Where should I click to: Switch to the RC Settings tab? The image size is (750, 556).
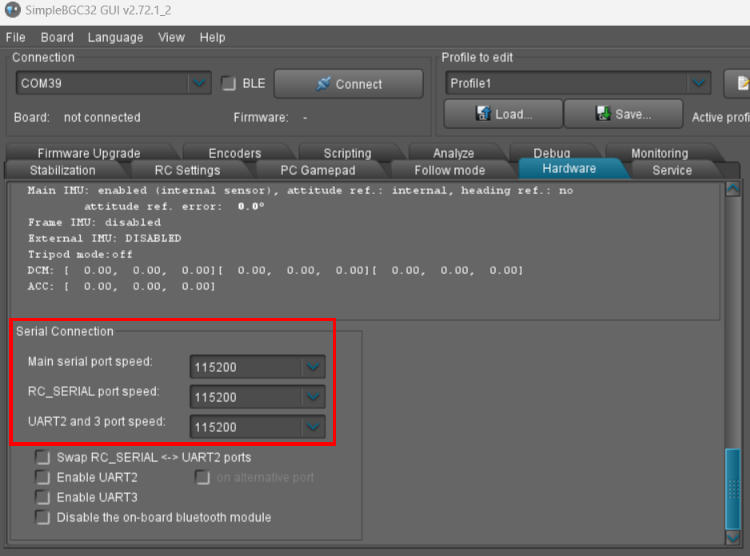coord(188,170)
